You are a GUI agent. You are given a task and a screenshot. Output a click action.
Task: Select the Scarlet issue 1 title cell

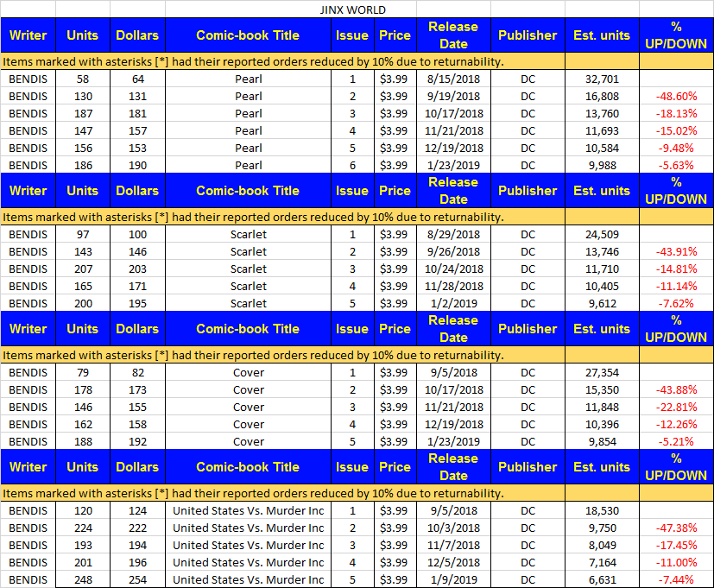click(x=248, y=234)
